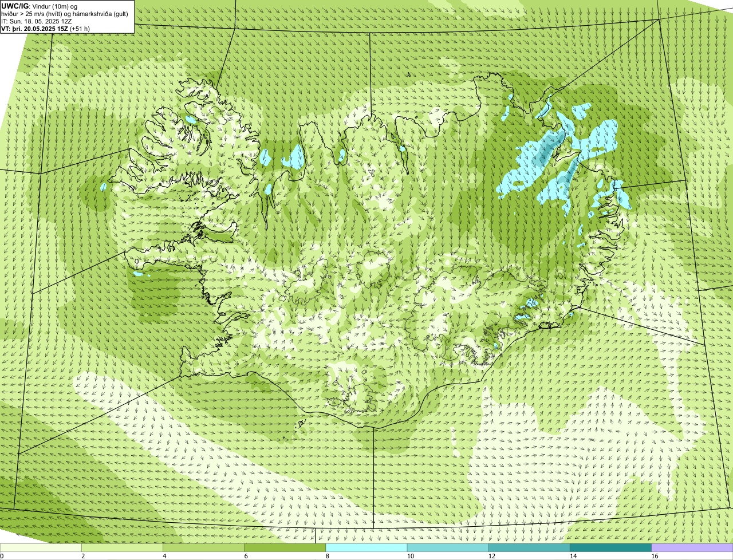The width and height of the screenshot is (733, 560).
Task: Click the legend tick label "14"
Action: [x=574, y=556]
